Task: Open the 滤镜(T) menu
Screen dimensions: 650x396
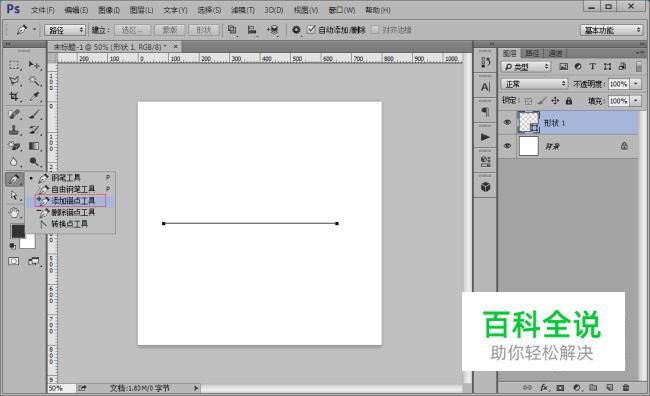Action: (243, 10)
